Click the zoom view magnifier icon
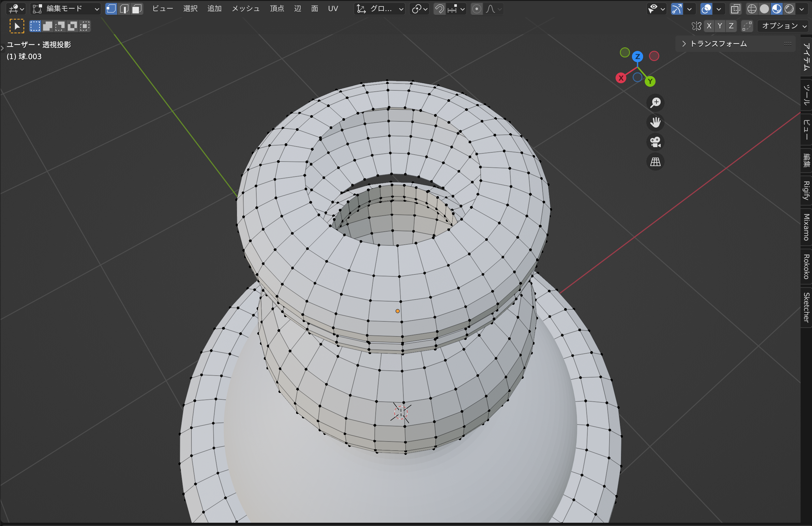Screen dimensions: 812x526 [x=655, y=103]
